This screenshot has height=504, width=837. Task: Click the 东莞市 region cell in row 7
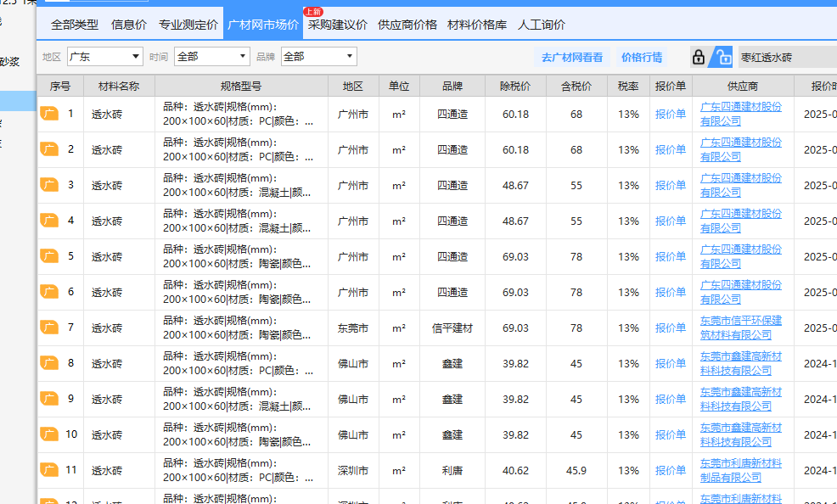(353, 328)
